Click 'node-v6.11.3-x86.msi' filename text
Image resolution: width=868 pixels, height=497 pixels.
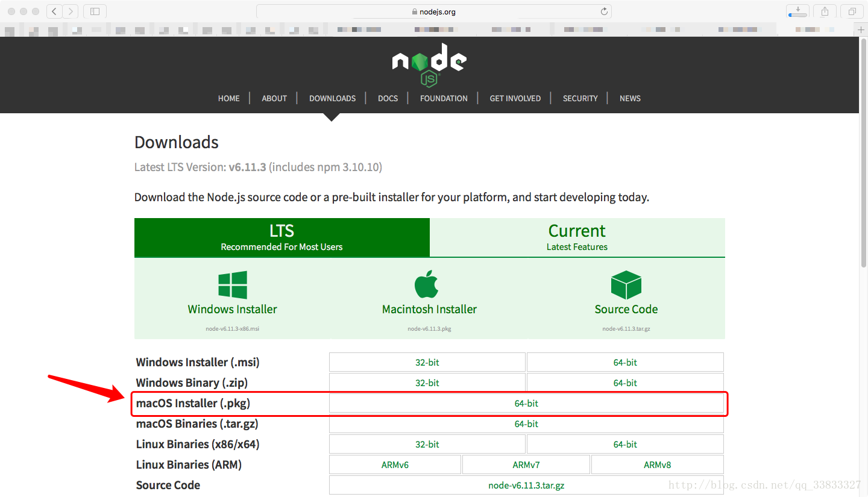coord(232,329)
